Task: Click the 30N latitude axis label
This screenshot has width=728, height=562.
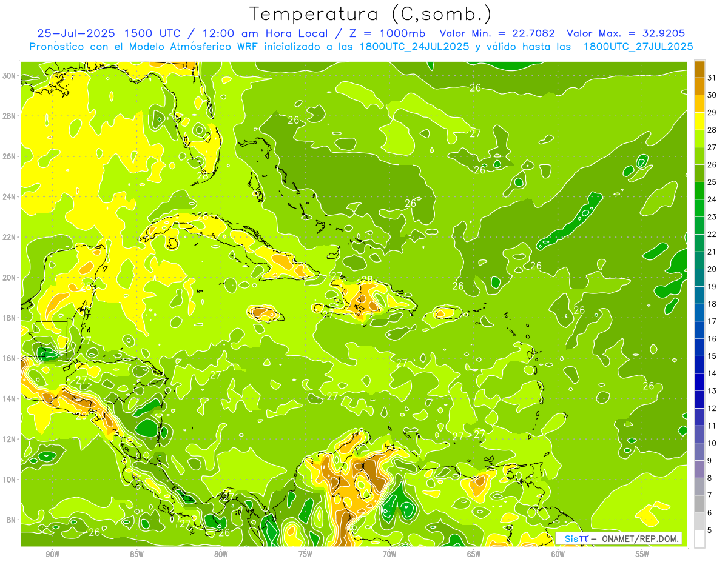Action: point(8,76)
